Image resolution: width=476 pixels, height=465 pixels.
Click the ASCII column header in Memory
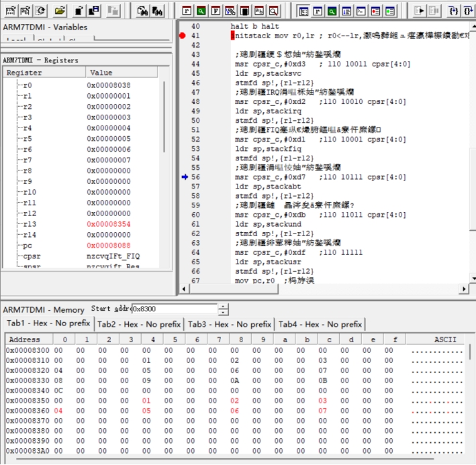(x=436, y=340)
